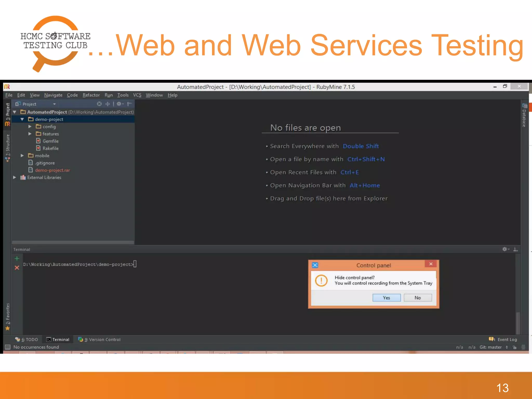Select the Gemfile file

50,141
